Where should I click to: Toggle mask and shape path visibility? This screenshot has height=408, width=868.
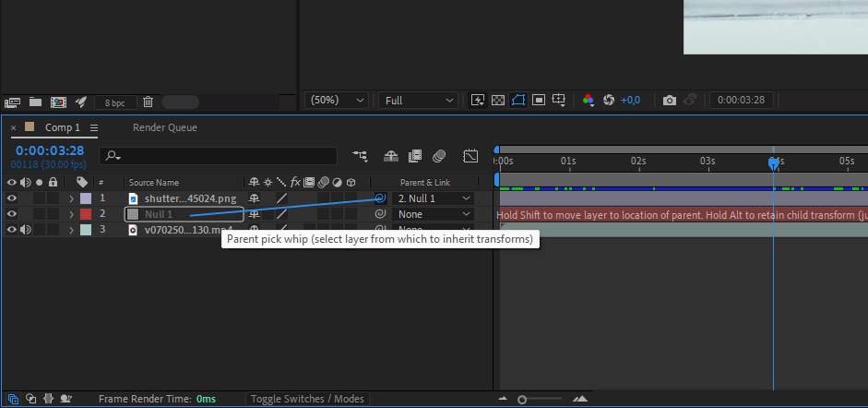click(518, 101)
